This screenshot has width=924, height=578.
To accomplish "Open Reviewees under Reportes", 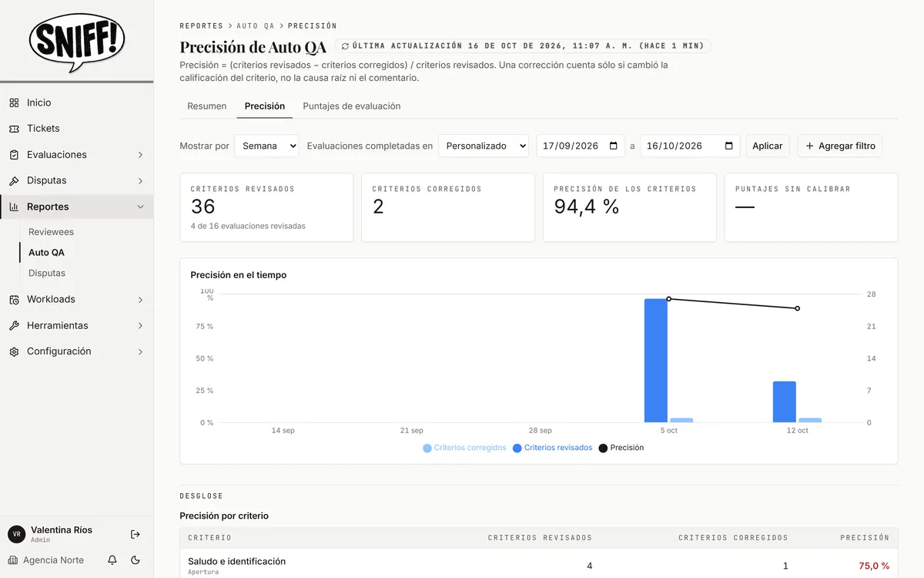I will 51,232.
